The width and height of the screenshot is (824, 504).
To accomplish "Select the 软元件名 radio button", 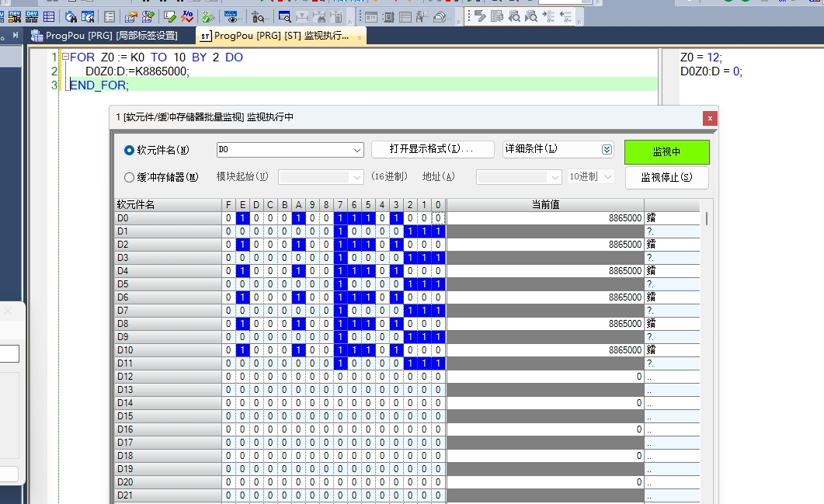I will 129,150.
